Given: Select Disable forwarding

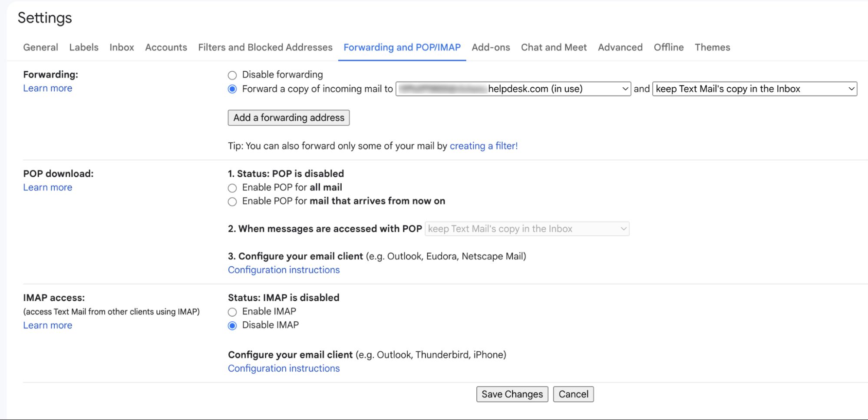Looking at the screenshot, I should (x=232, y=74).
